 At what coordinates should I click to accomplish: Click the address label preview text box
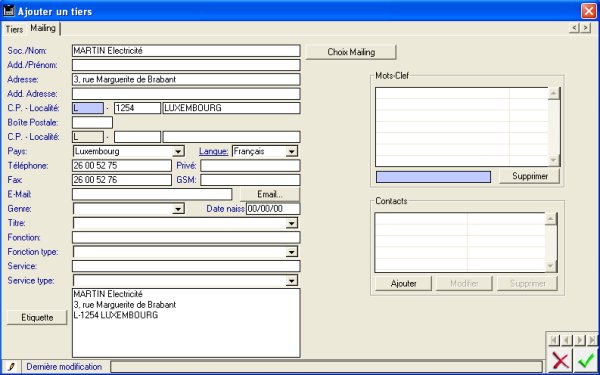(186, 323)
